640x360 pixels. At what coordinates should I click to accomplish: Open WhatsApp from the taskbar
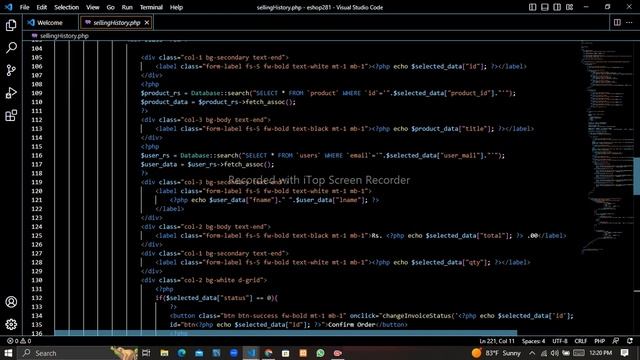pyautogui.click(x=320, y=353)
